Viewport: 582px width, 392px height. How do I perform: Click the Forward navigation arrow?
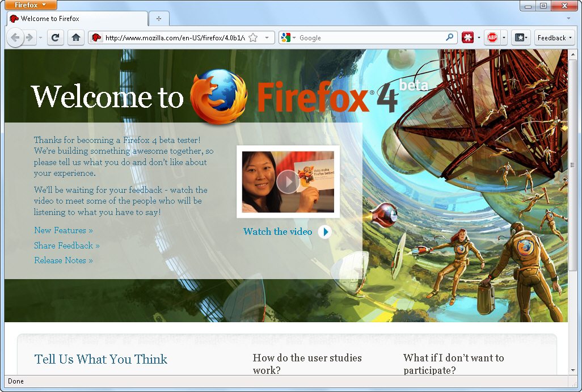point(29,38)
